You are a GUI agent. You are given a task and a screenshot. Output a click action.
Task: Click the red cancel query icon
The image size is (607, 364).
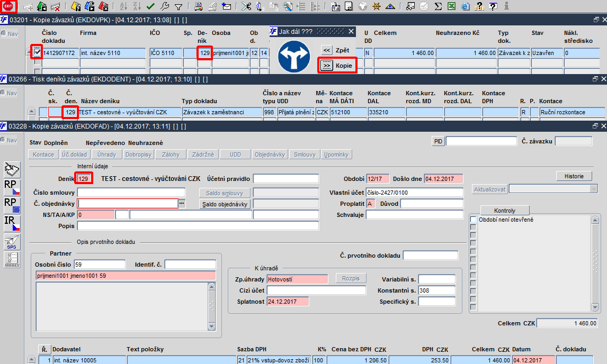pos(103,6)
